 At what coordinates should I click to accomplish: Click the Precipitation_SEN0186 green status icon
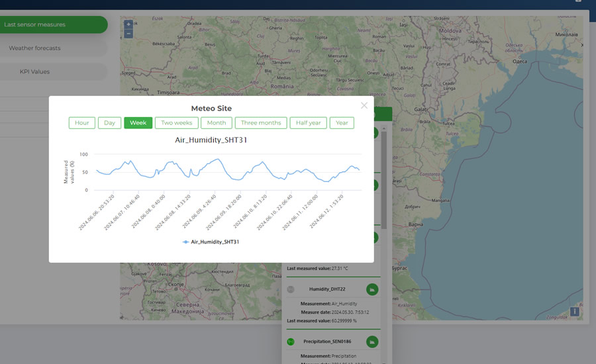[x=291, y=341]
